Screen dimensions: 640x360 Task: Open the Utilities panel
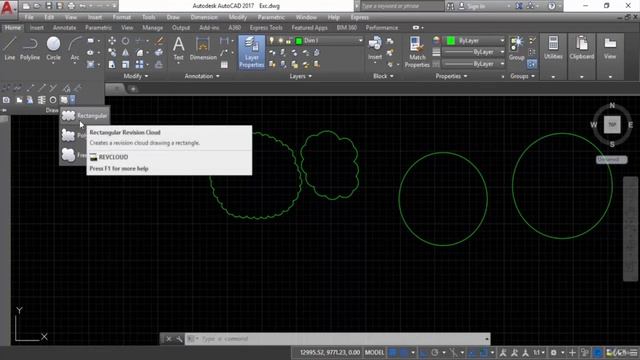click(x=553, y=49)
